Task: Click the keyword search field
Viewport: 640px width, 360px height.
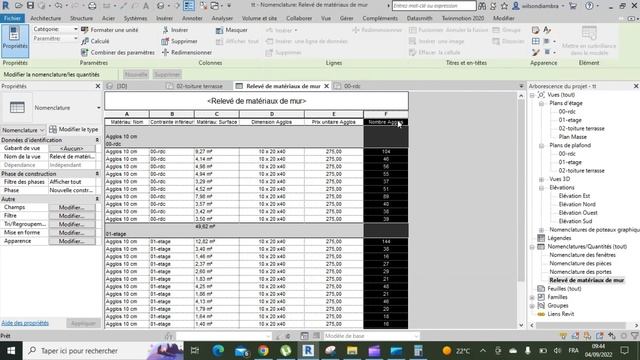Action: pos(434,6)
